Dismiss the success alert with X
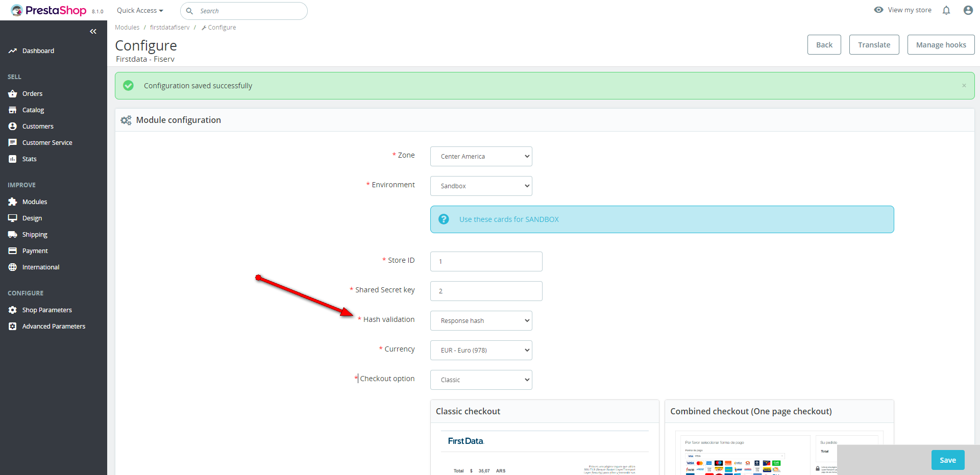This screenshot has height=475, width=980. click(964, 86)
